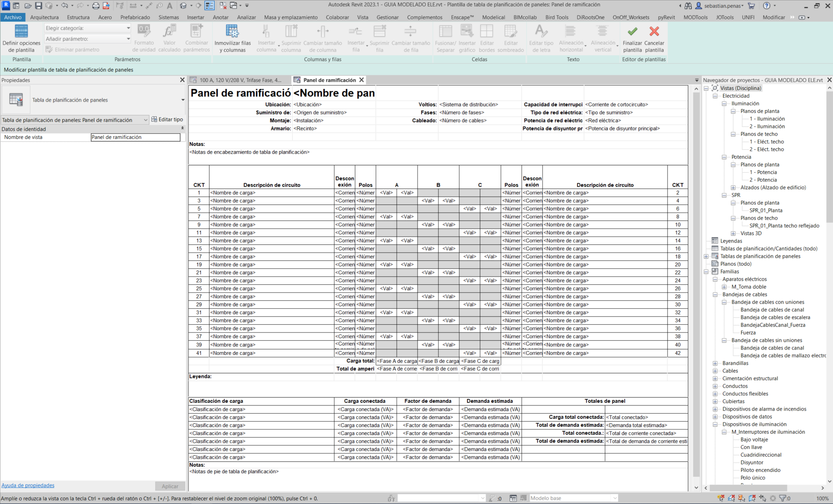Click Inmovilizar filas y columnas tool
Viewport: 833px width, 504px height.
232,38
